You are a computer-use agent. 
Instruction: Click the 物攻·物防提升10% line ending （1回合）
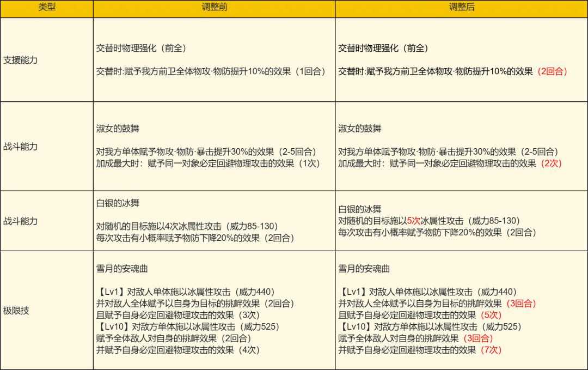(x=211, y=71)
